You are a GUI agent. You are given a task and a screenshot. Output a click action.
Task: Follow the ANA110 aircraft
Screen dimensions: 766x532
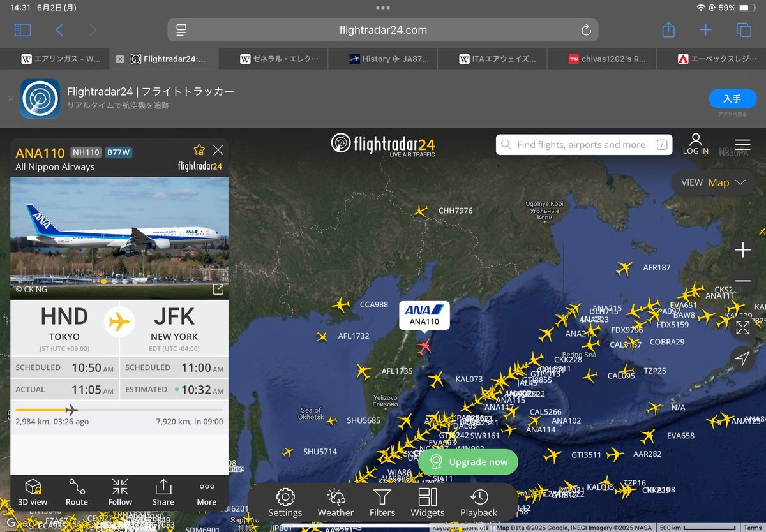(120, 492)
